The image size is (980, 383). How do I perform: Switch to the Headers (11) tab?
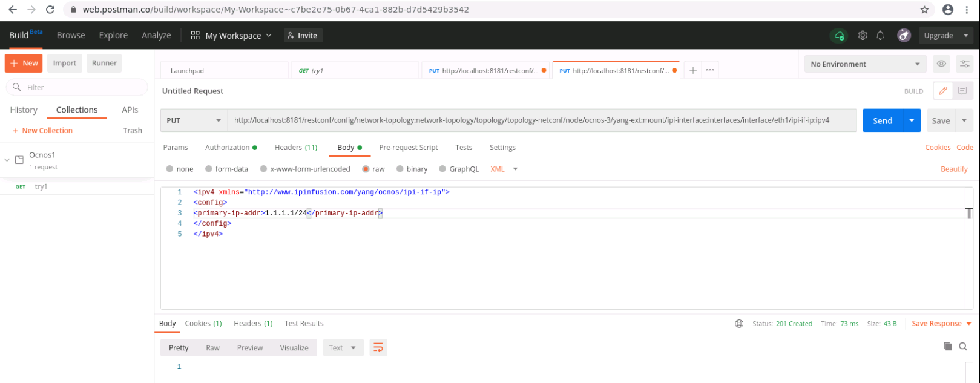click(x=295, y=148)
